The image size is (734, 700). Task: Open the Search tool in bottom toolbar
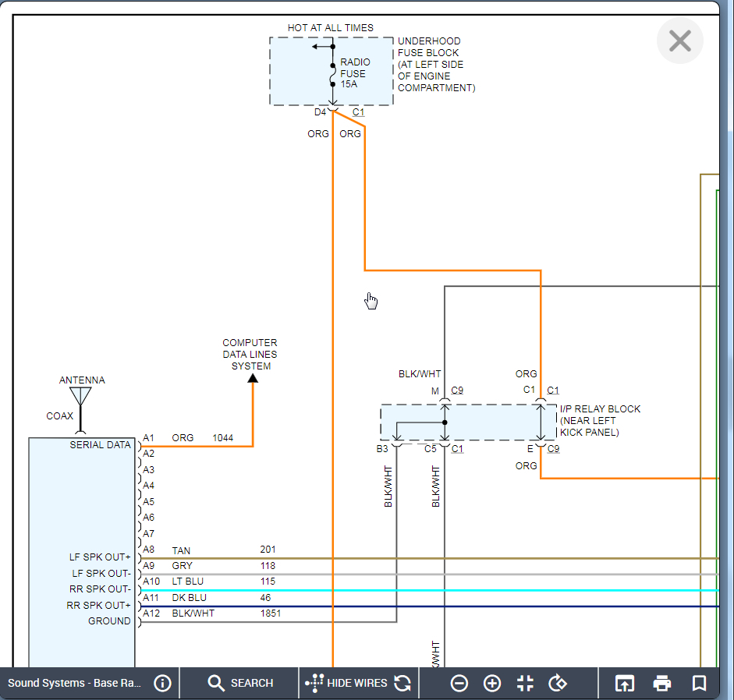tap(240, 684)
